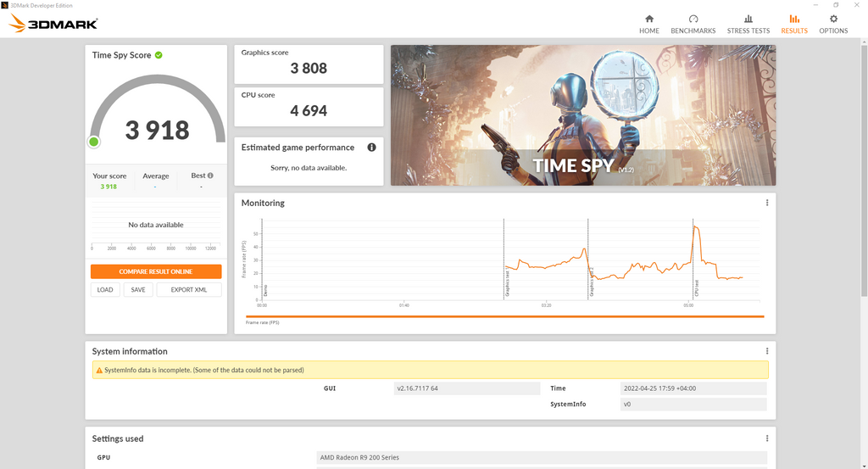Viewport: 868px width, 469px height.
Task: Open the Settings used three-dot menu
Action: 766,438
